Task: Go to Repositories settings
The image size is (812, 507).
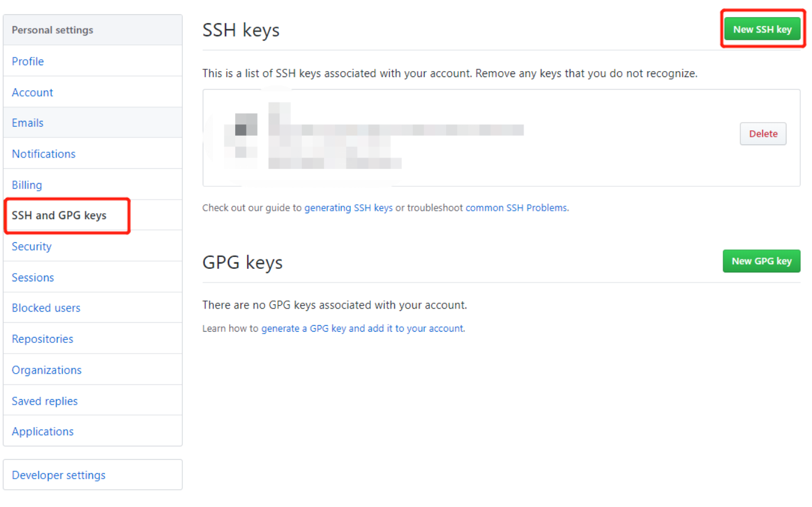Action: point(92,339)
